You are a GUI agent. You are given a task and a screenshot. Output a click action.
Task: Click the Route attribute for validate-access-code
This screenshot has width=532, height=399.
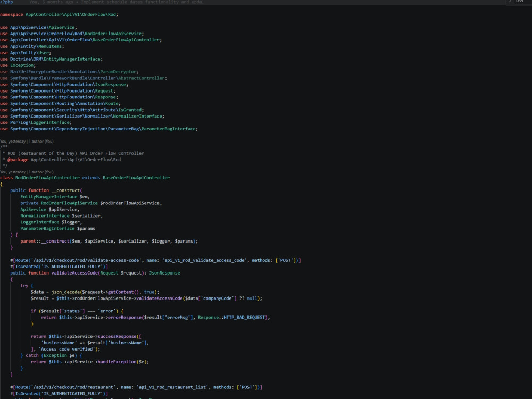pyautogui.click(x=155, y=260)
